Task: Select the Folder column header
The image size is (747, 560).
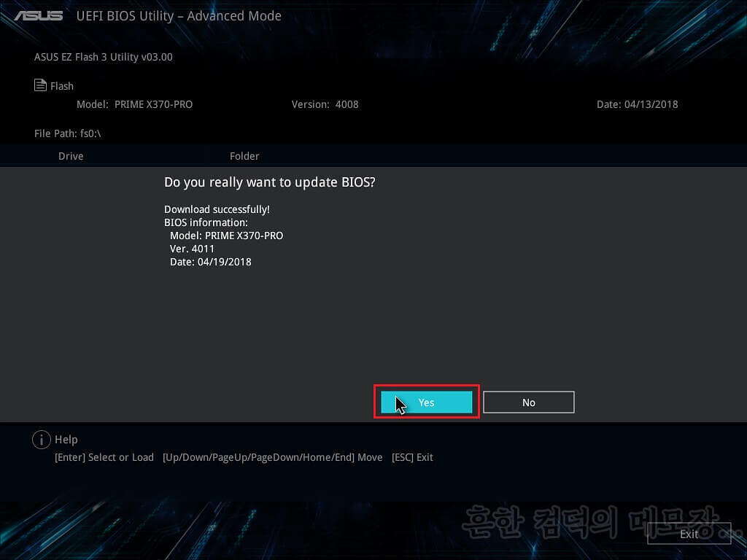Action: [x=244, y=156]
